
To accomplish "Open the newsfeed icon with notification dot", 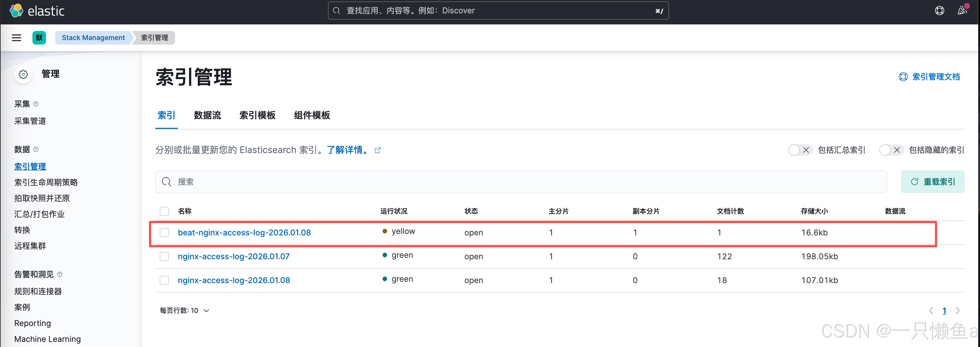I will click(x=962, y=11).
